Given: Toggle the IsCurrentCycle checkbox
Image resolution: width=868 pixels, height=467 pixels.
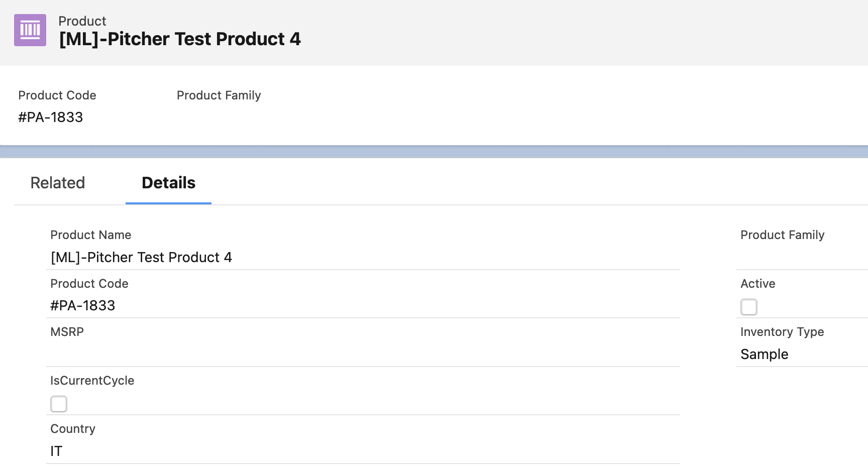Looking at the screenshot, I should click(59, 404).
